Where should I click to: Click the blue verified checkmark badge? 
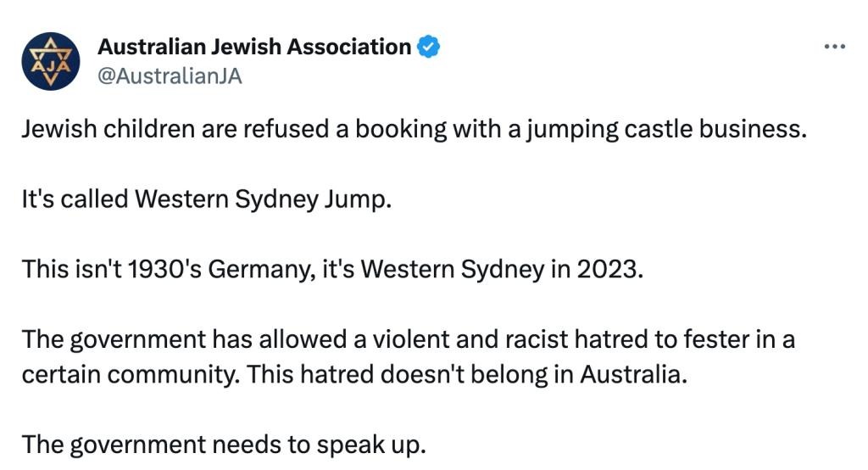(x=430, y=47)
